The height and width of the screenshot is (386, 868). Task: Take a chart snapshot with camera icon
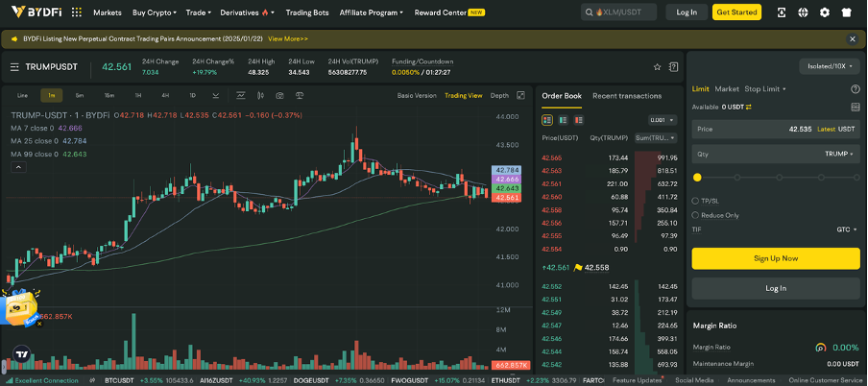tap(279, 95)
